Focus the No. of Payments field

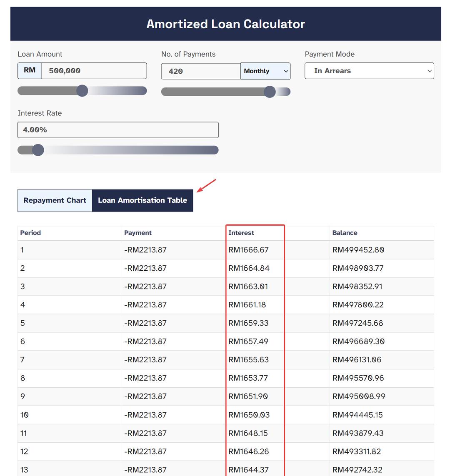point(201,71)
